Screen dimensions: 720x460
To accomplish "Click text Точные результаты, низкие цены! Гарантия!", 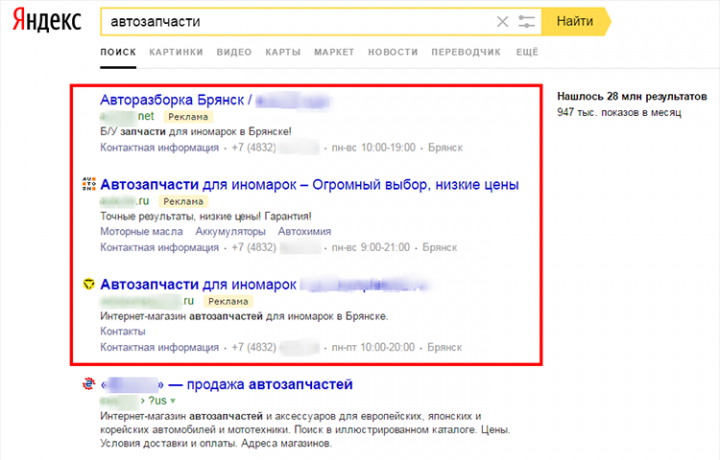I will click(206, 216).
